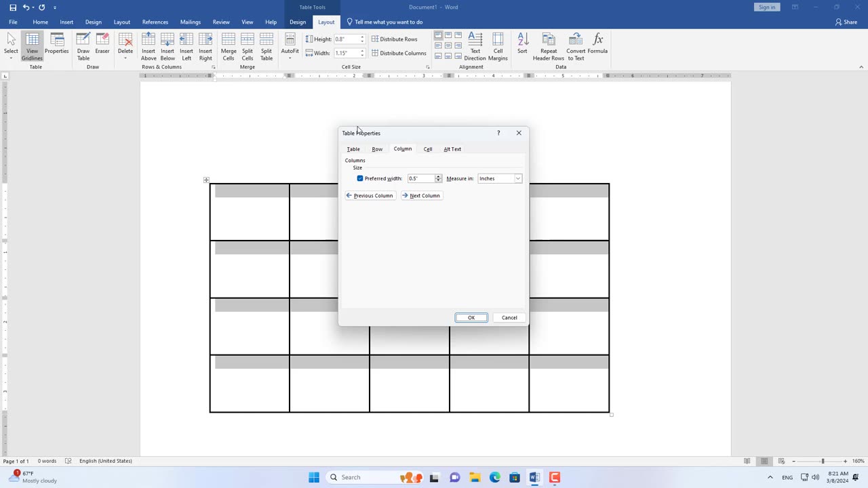The height and width of the screenshot is (488, 868).
Task: Click the zoom in plus button
Action: coord(845,461)
